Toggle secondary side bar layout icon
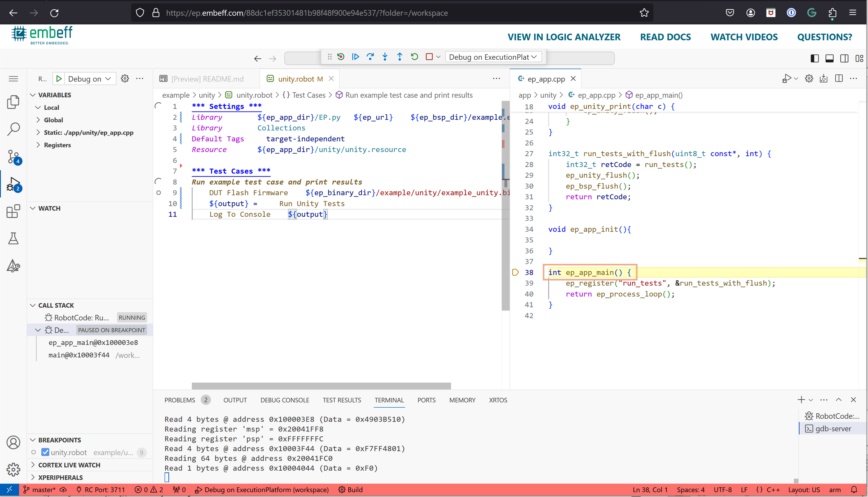The image size is (868, 497). (x=844, y=58)
